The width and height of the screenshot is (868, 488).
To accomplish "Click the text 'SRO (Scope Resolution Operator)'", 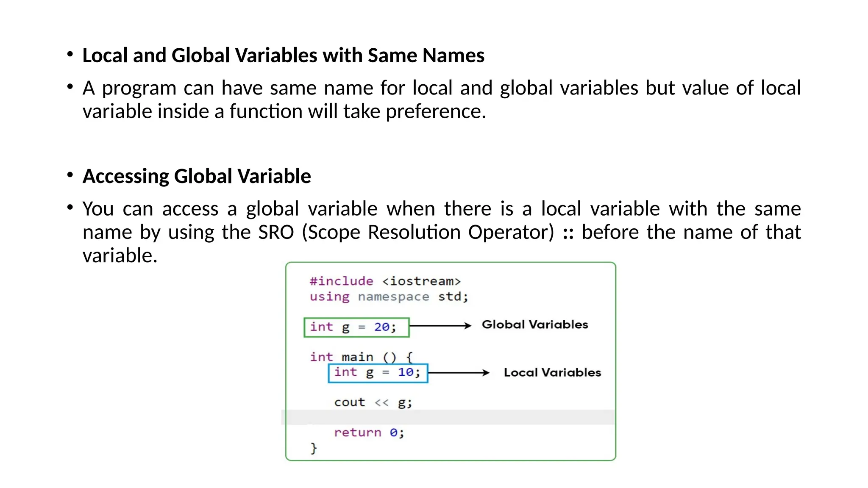I will (406, 232).
